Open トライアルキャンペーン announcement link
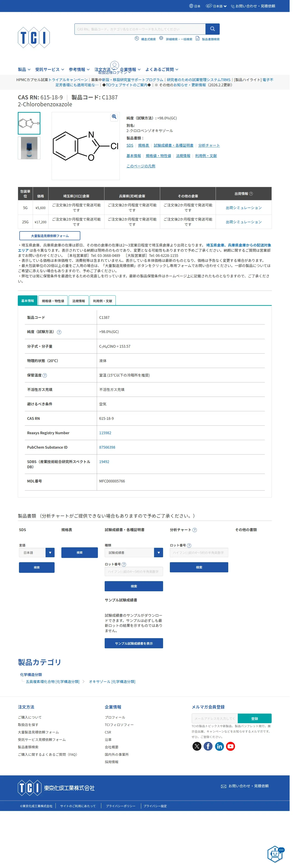293x868 pixels. [68, 80]
